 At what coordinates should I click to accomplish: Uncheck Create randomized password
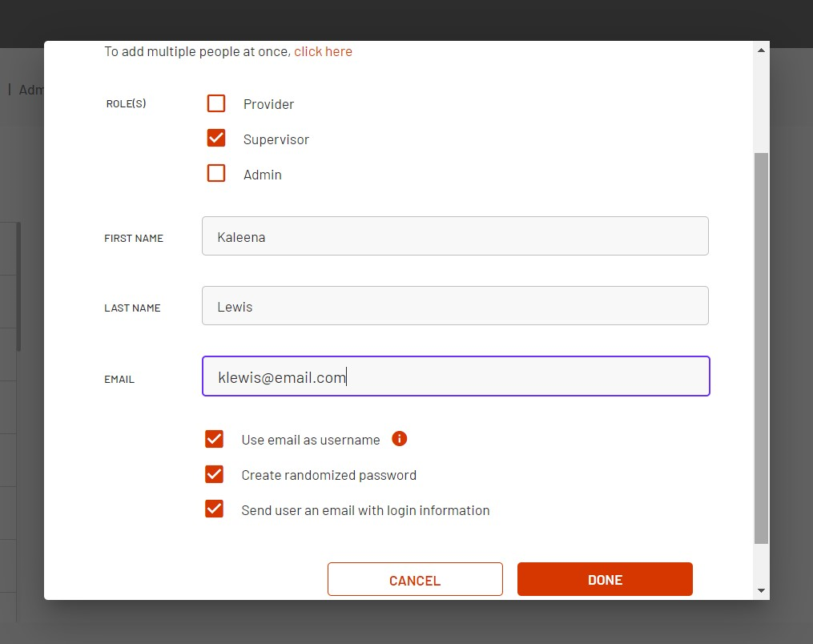click(x=214, y=474)
